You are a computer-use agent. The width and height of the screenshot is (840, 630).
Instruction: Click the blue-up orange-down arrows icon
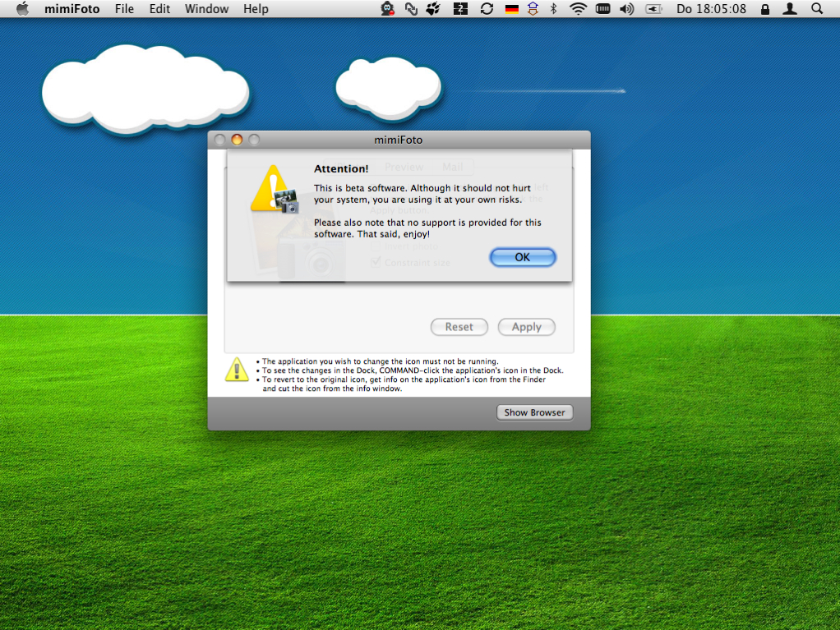tap(533, 8)
